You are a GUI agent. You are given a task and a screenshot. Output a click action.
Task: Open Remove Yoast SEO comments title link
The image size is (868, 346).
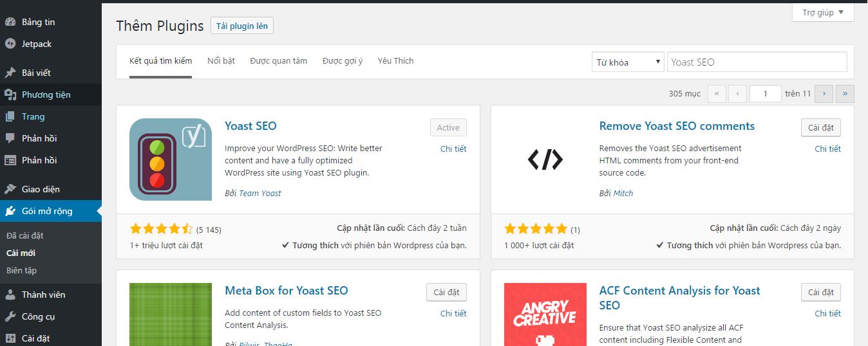677,126
